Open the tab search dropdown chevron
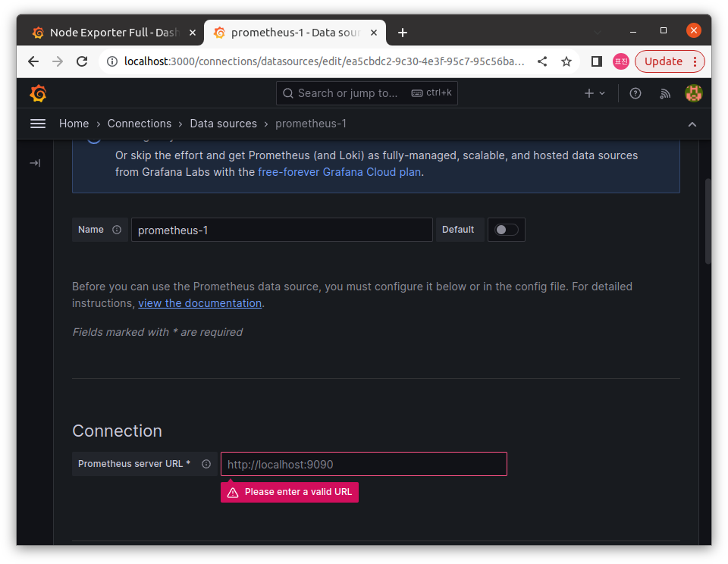Screen dimensions: 728x564 (x=598, y=32)
